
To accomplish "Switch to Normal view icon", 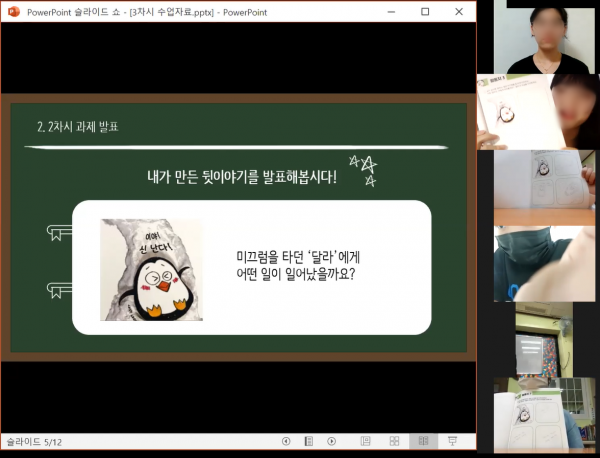I will pos(365,441).
